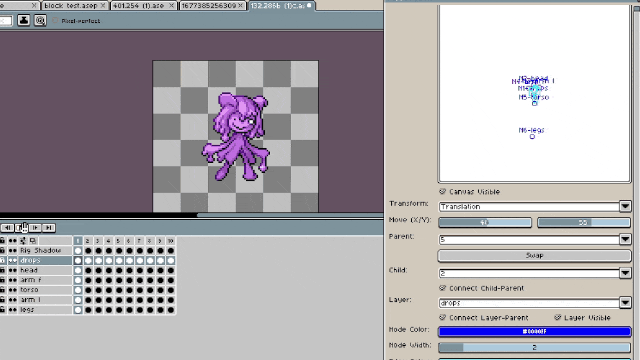This screenshot has width=640, height=360.
Task: Select frame 10 header in timeline
Action: point(171,241)
